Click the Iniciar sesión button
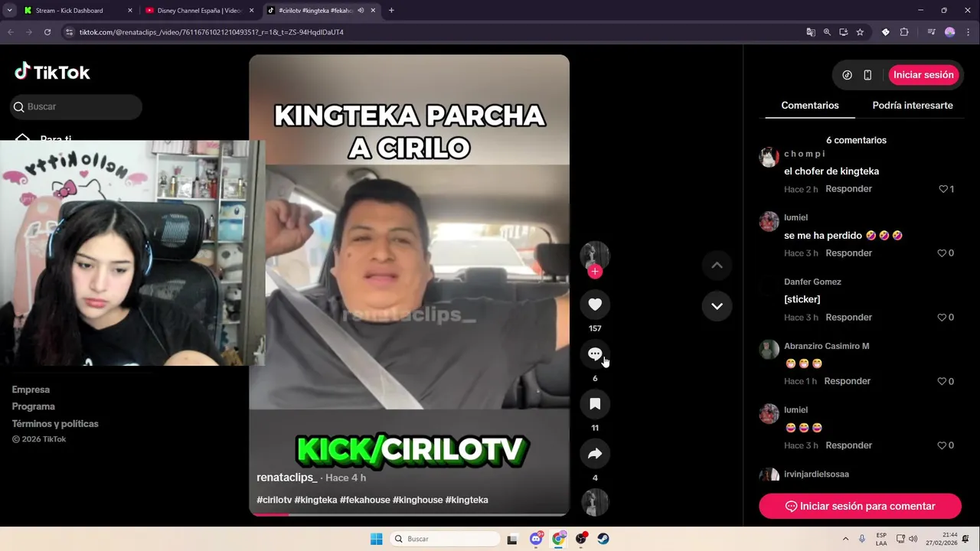Screen dimensions: 980x551 pos(923,75)
